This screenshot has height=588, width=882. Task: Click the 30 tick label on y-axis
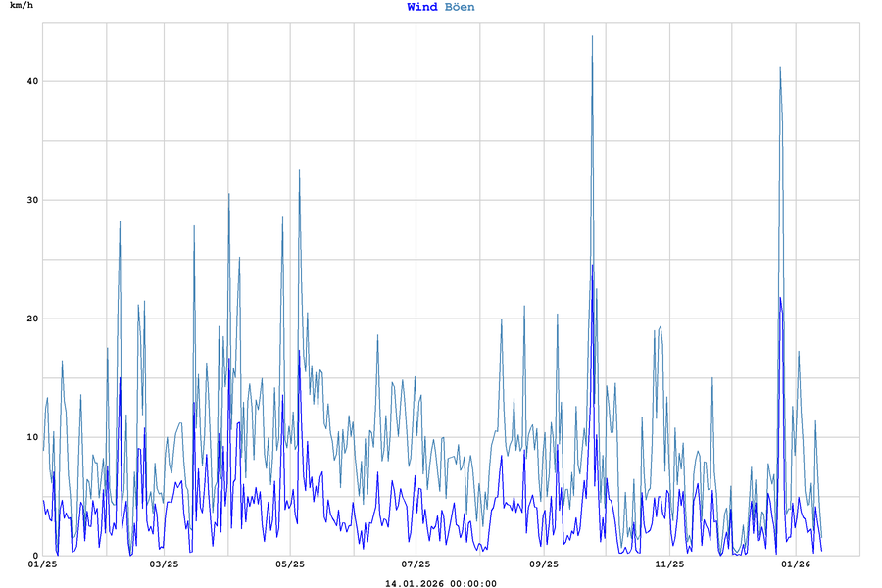[31, 200]
